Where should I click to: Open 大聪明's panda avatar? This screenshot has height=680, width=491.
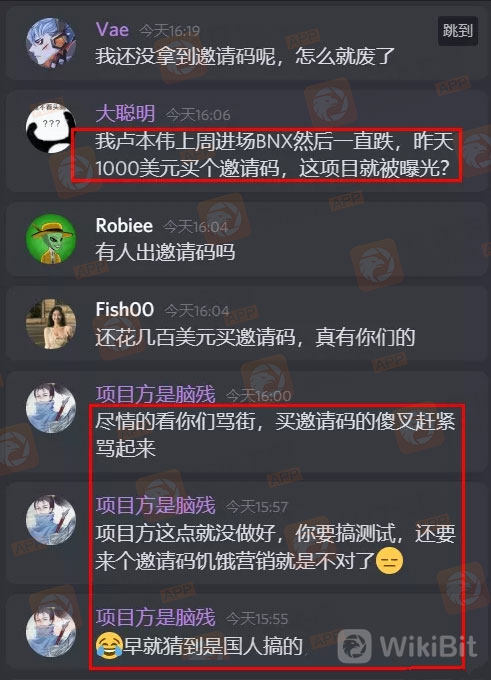coord(51,128)
